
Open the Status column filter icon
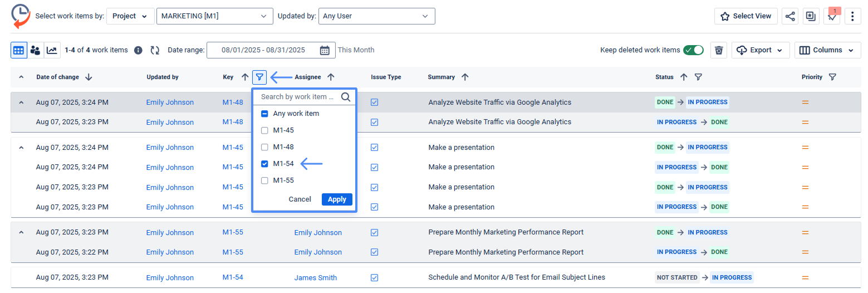click(698, 77)
